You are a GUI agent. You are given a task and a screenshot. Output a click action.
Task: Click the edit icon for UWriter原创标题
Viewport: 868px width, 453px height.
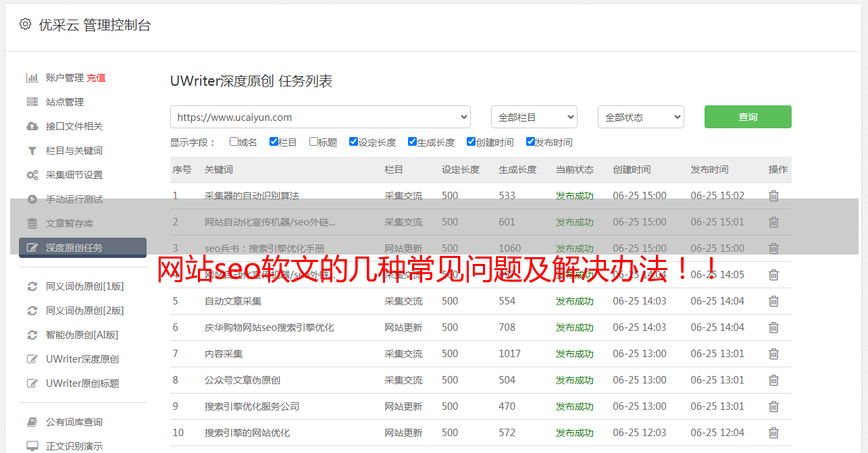[x=32, y=383]
